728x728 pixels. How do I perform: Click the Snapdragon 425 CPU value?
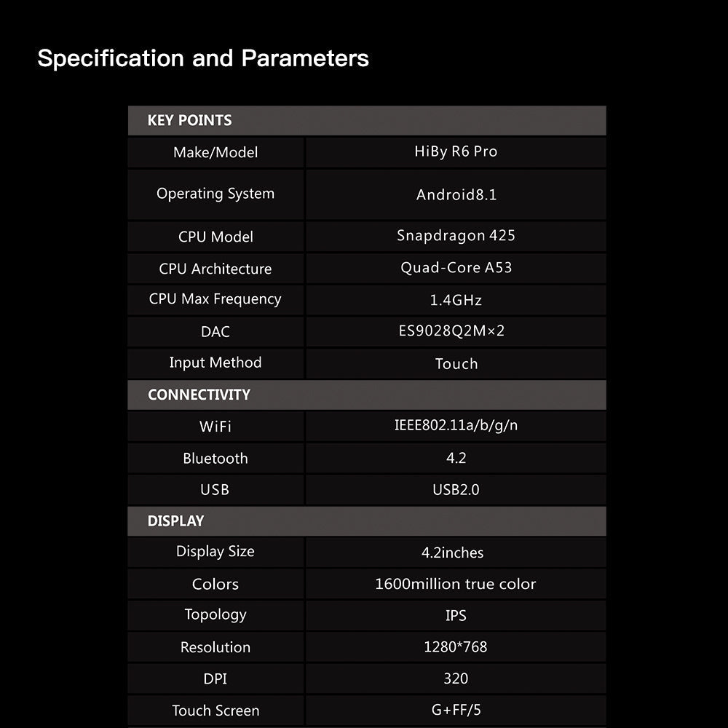[456, 236]
